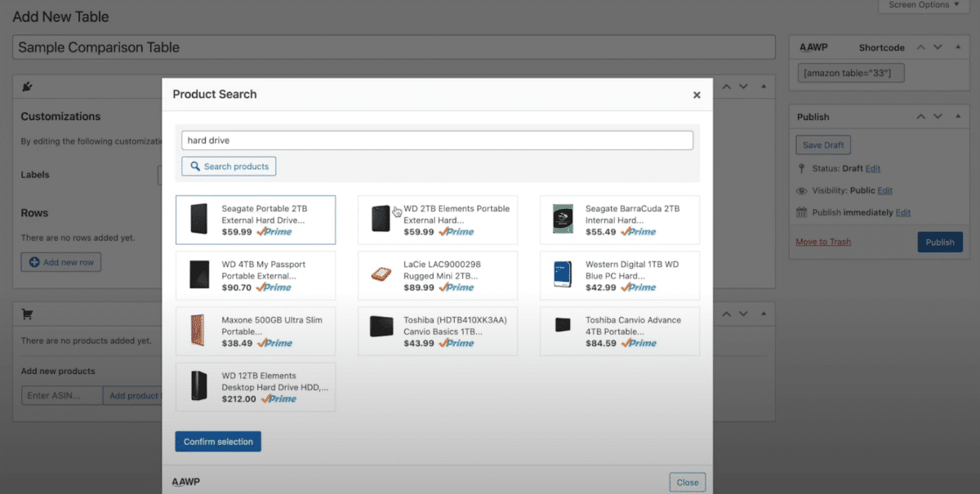The width and height of the screenshot is (980, 494).
Task: Edit the Publish immediately schedule
Action: [902, 212]
